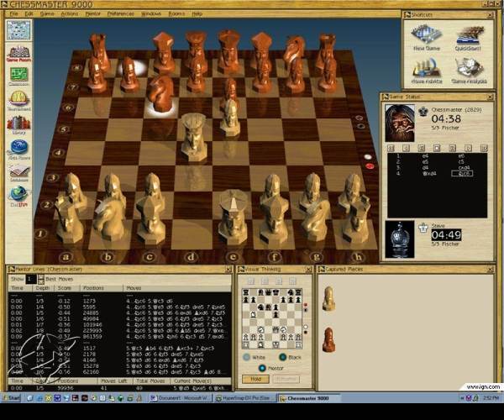Click the Visual Thinking mini board
The width and height of the screenshot is (504, 420).
pyautogui.click(x=272, y=318)
